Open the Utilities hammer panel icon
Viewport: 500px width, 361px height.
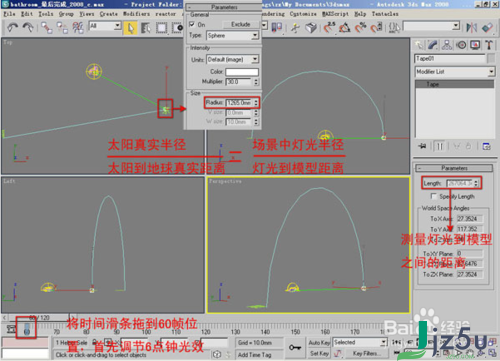(x=489, y=45)
